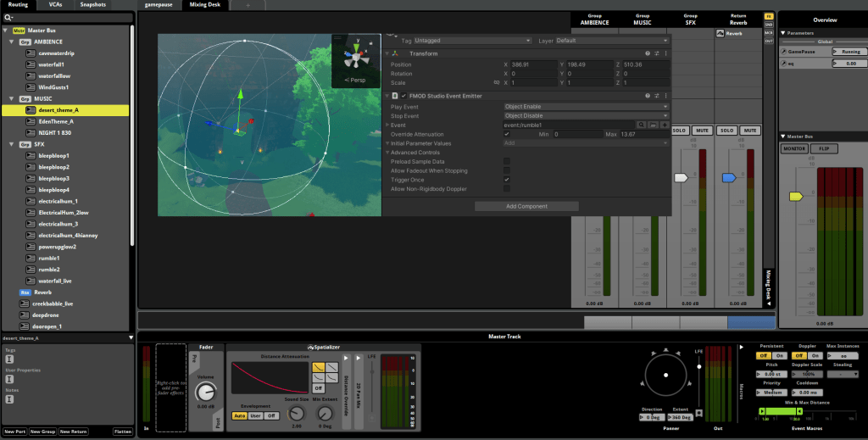Open the gamepause tab
This screenshot has height=440, width=868.
click(x=159, y=4)
